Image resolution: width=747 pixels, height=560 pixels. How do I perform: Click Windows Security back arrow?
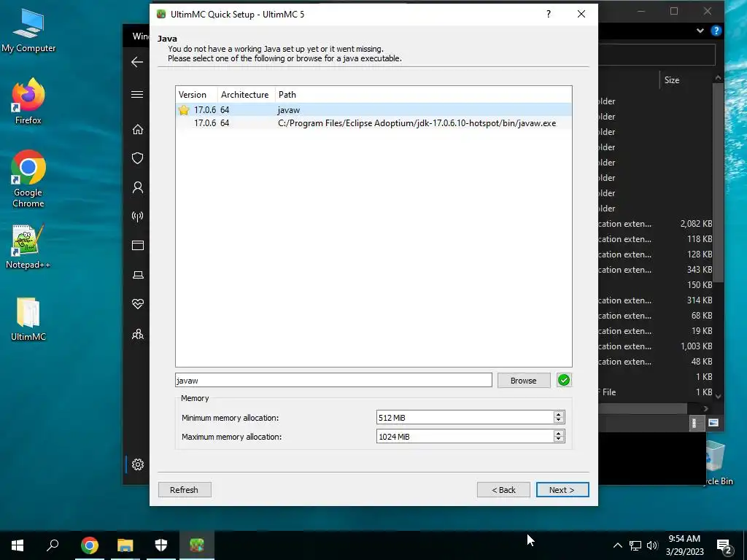coord(137,62)
